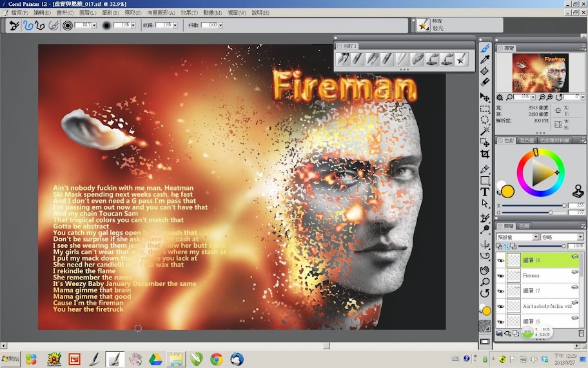588x368 pixels.
Task: Click the yellow main color swatch
Action: (507, 191)
